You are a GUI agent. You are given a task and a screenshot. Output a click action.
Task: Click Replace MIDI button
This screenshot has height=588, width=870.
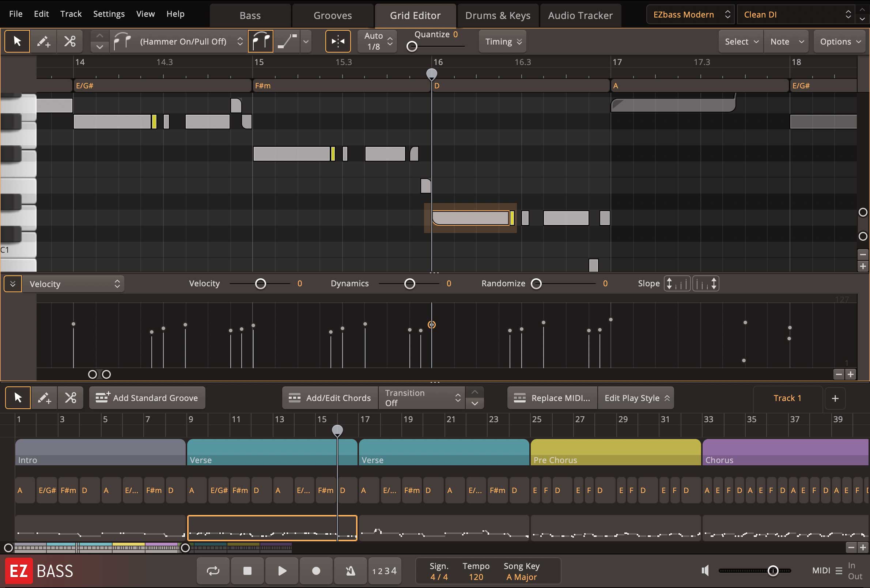pyautogui.click(x=552, y=398)
